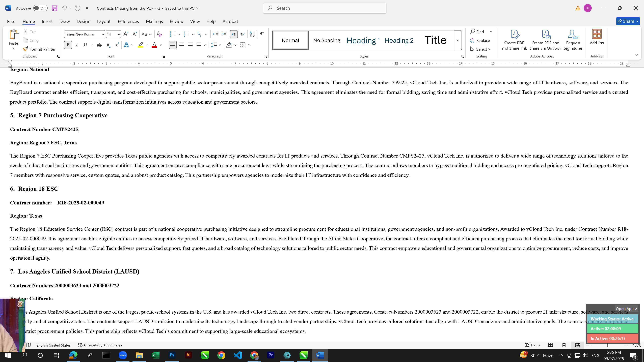Align paragraph text to the right
The image size is (644, 362).
(x=190, y=45)
